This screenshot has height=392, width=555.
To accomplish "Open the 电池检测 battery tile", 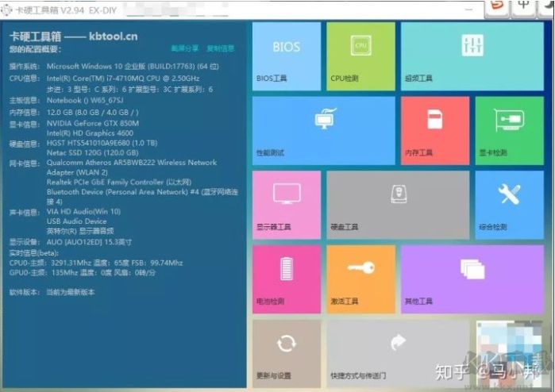I will pyautogui.click(x=287, y=279).
